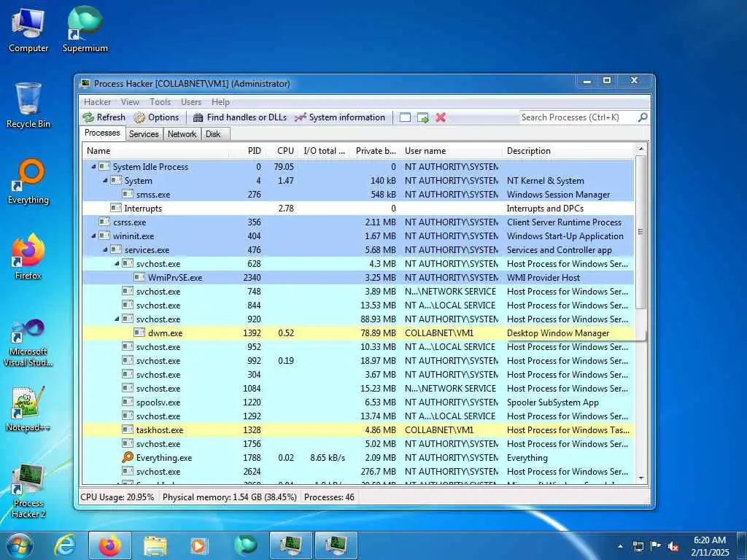Viewport: 747px width, 560px height.
Task: Switch to the Network tab
Action: [182, 134]
